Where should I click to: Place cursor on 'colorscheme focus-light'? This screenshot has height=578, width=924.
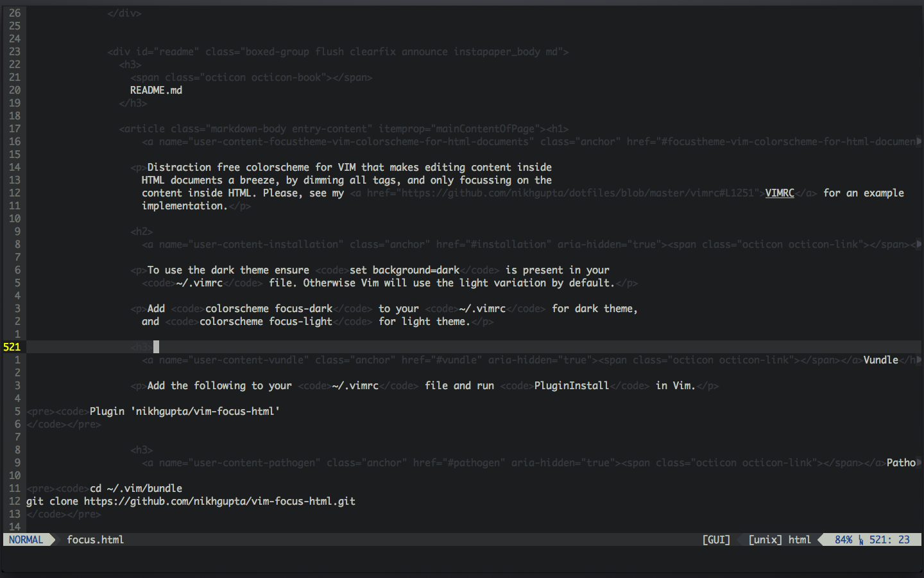[266, 321]
